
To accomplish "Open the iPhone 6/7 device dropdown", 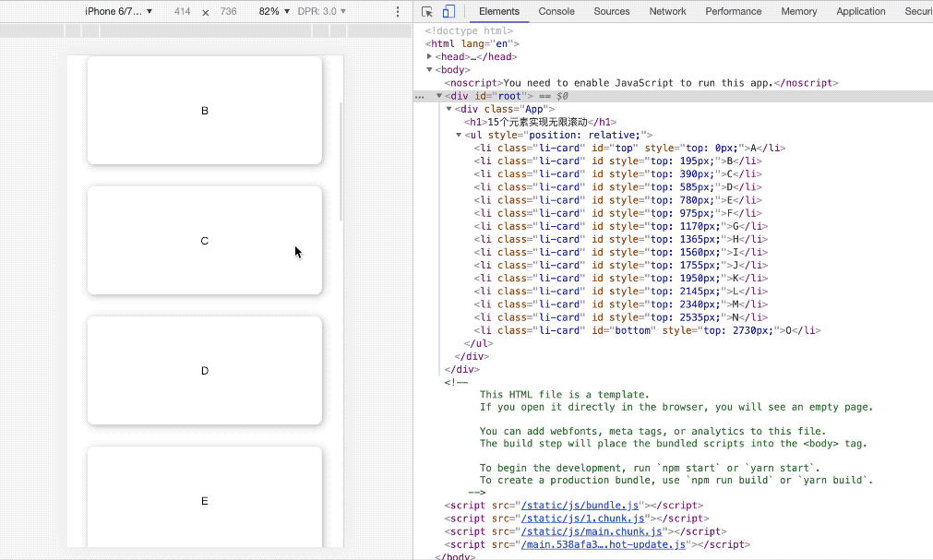I will (x=118, y=11).
